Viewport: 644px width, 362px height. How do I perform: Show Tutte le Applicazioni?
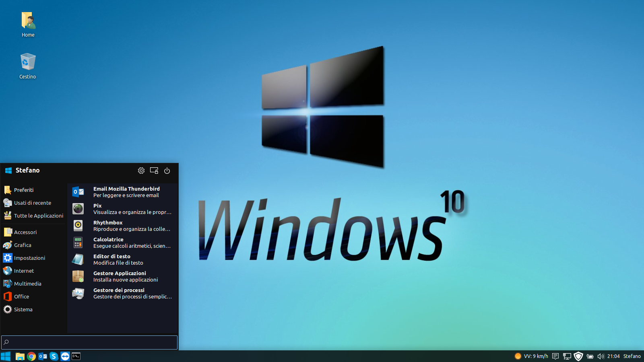tap(33, 216)
